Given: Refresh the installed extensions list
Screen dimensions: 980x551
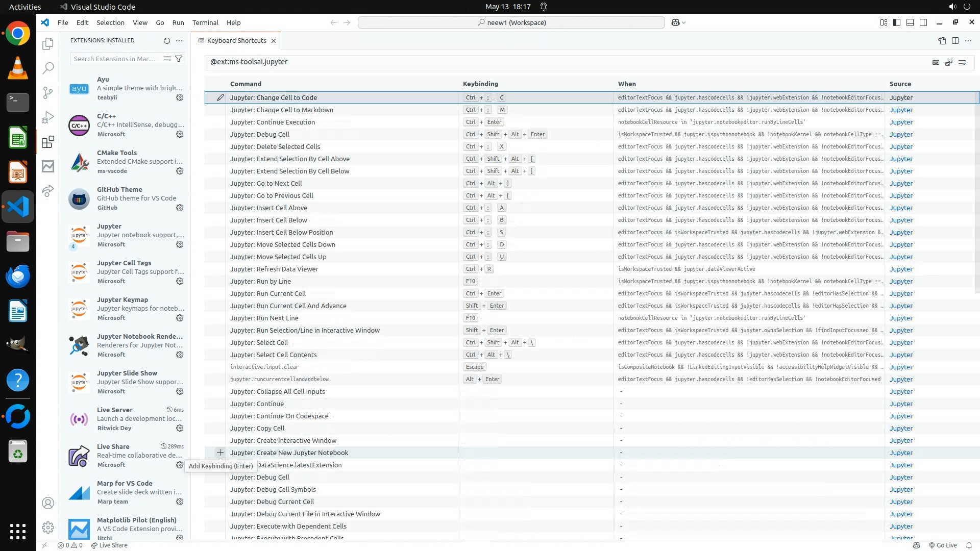Looking at the screenshot, I should pos(166,40).
